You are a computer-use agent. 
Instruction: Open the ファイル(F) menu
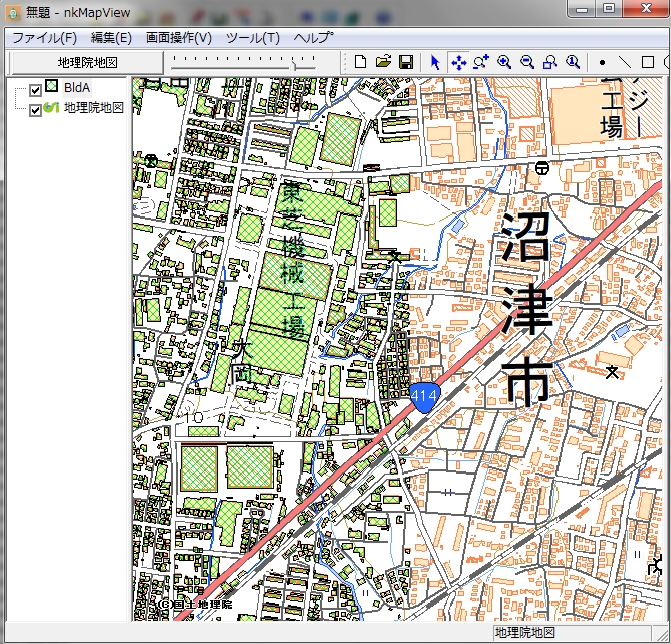point(43,38)
